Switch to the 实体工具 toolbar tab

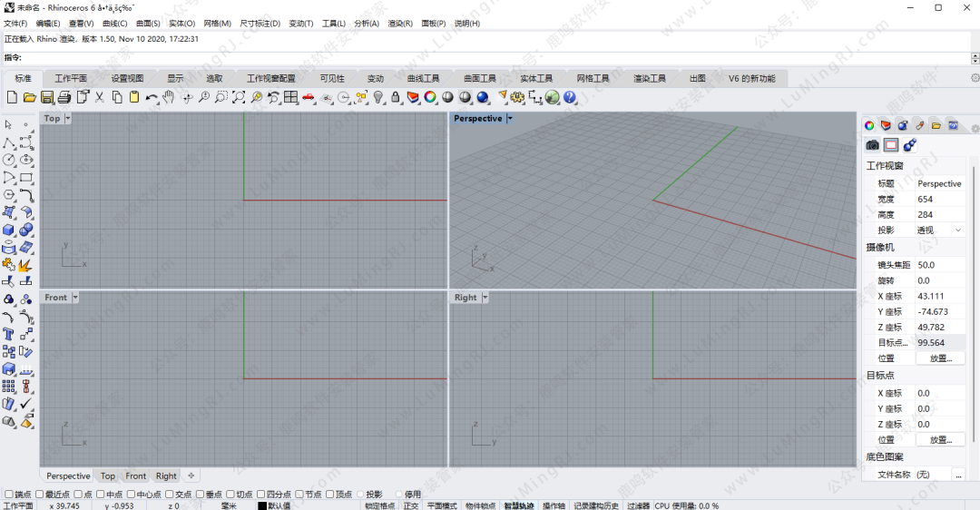pyautogui.click(x=536, y=79)
